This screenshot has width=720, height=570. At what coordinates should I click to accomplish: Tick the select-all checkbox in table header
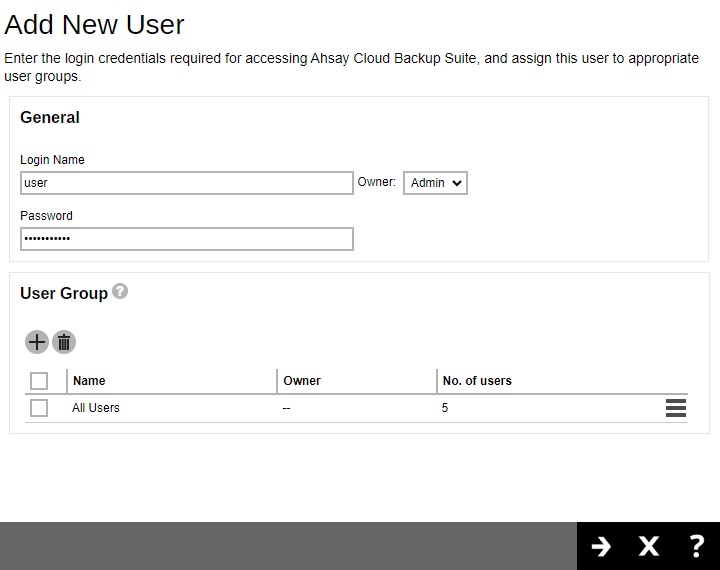click(x=39, y=381)
